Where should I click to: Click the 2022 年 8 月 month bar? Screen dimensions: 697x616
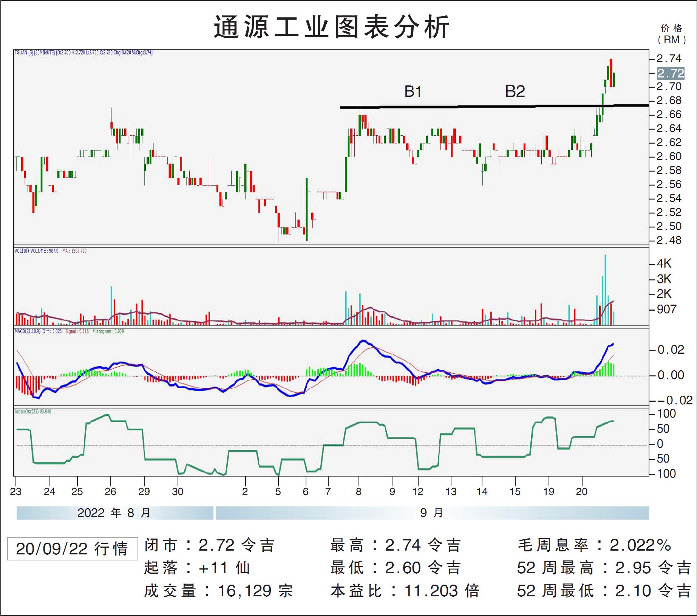(x=115, y=513)
